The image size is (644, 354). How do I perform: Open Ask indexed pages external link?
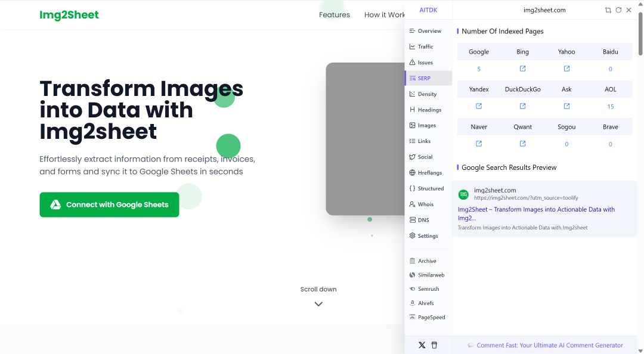tap(566, 106)
